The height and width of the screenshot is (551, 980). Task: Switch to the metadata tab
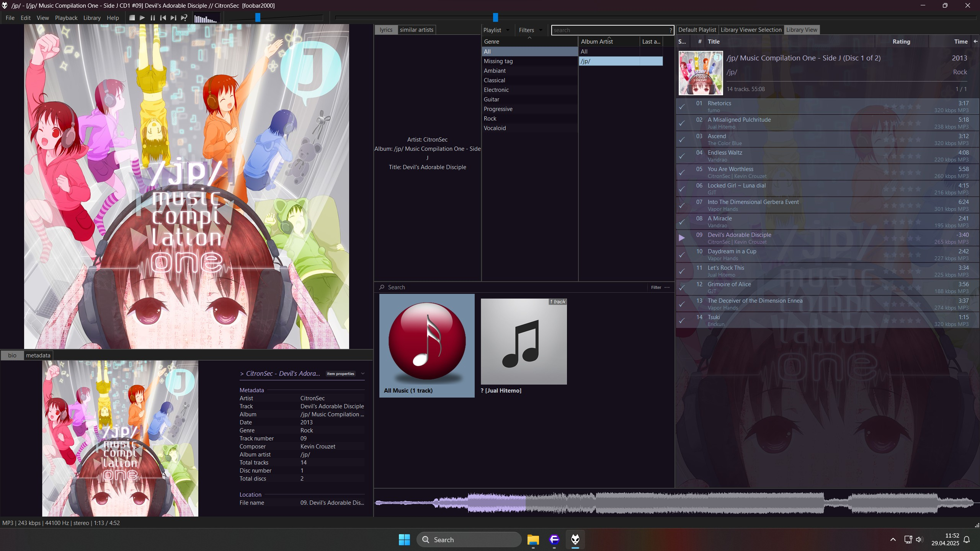[x=38, y=355]
